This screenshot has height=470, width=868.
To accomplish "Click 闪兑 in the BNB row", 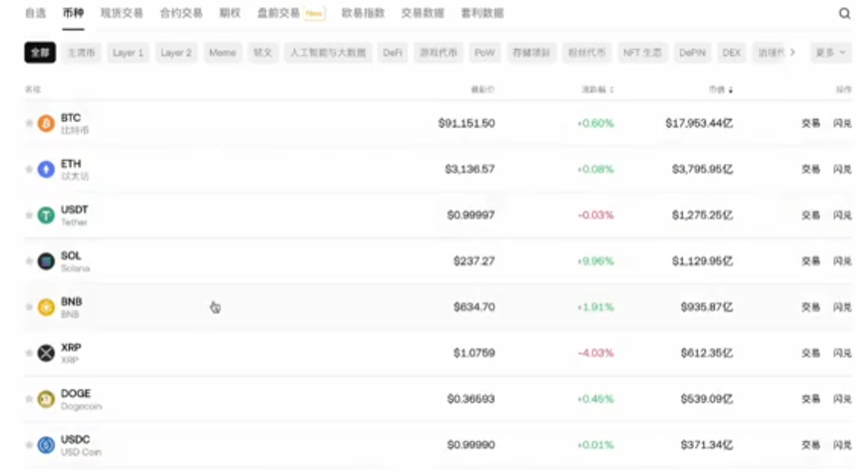I will point(842,307).
